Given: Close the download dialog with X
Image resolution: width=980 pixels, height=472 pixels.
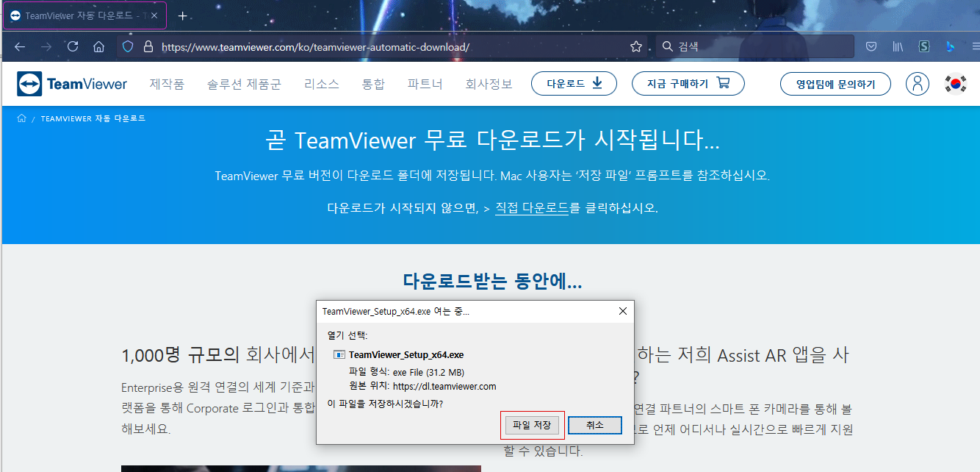Looking at the screenshot, I should [x=623, y=311].
